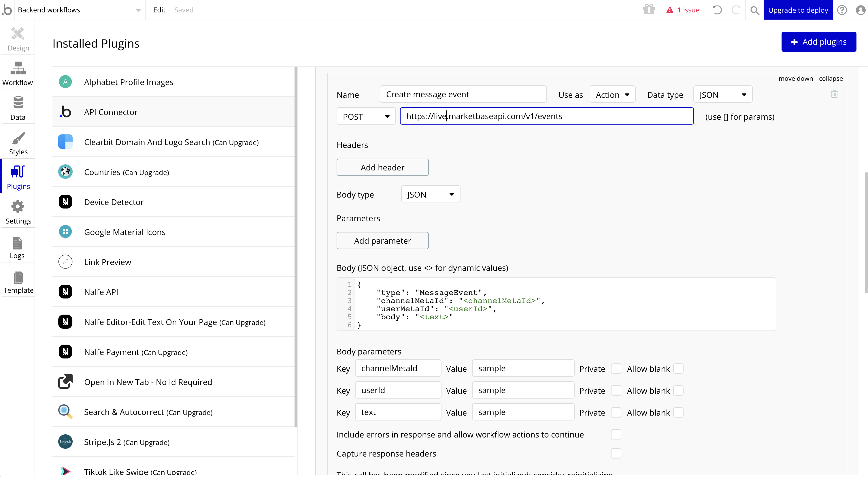Click the search magnifier icon
The height and width of the screenshot is (477, 868).
coord(755,10)
